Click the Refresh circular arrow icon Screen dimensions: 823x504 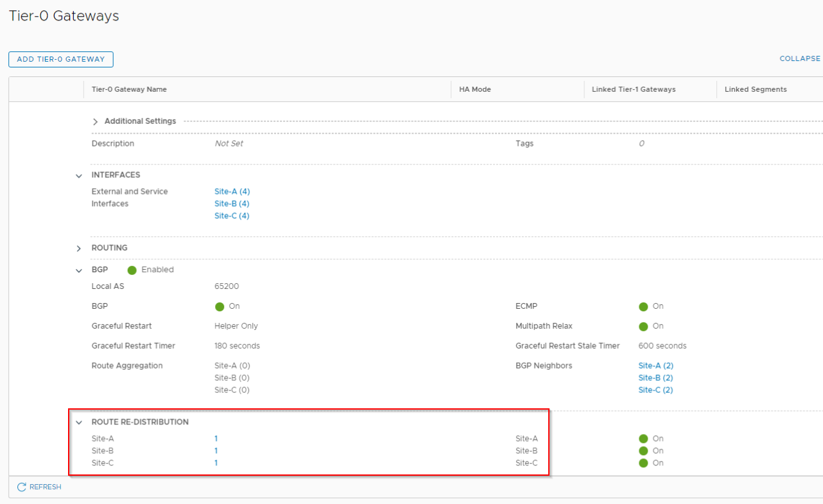point(21,487)
